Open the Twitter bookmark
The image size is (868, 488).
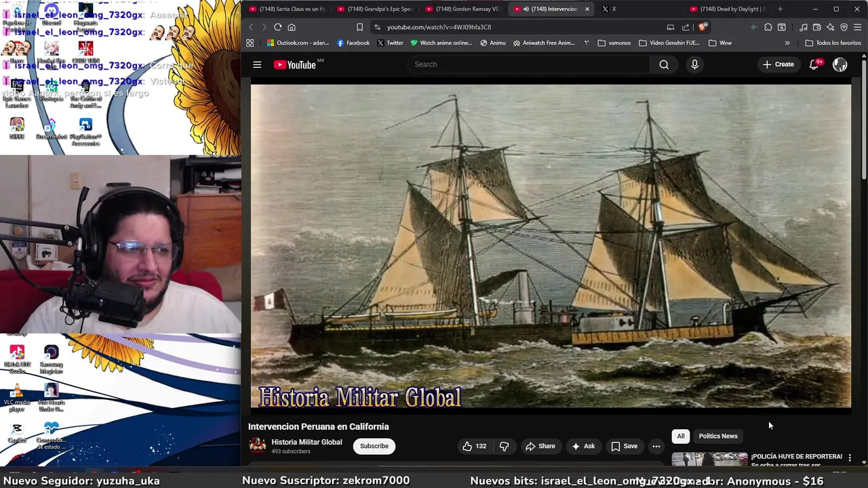pos(390,43)
